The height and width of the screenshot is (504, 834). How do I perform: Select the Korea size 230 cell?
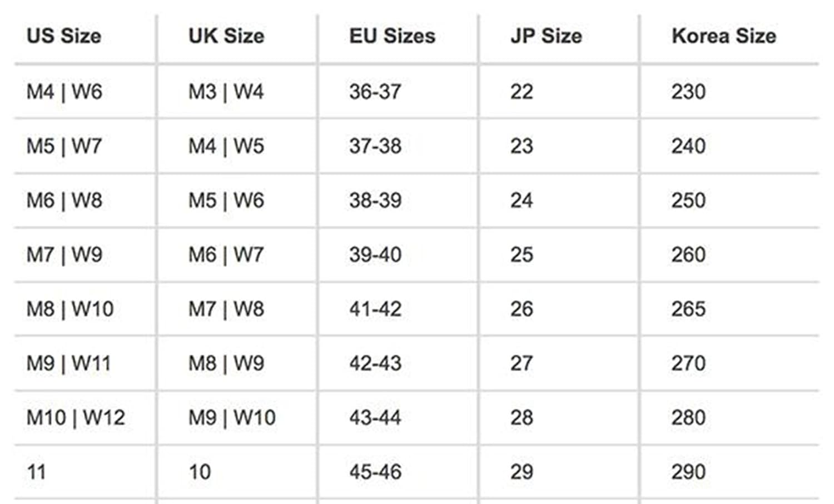[x=688, y=92]
